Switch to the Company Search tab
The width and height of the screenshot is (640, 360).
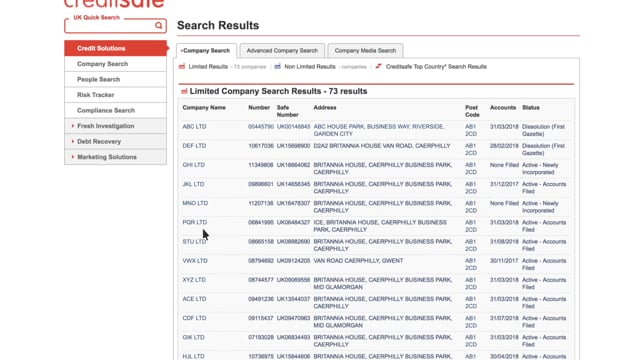[x=207, y=51]
